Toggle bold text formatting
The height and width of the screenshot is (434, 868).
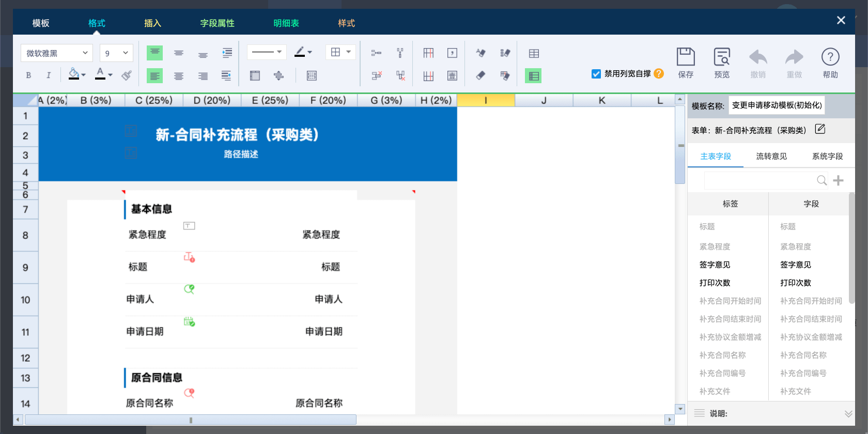28,75
